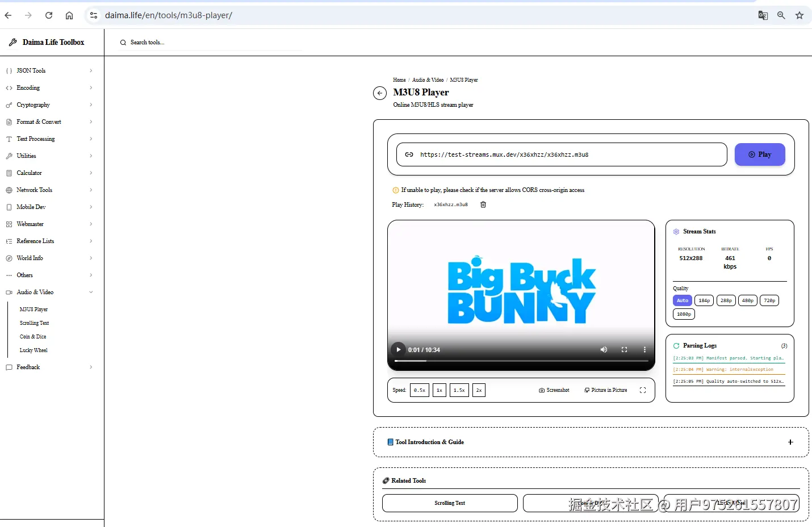This screenshot has height=527, width=812.
Task: Seek on the video progress bar
Action: click(521, 361)
